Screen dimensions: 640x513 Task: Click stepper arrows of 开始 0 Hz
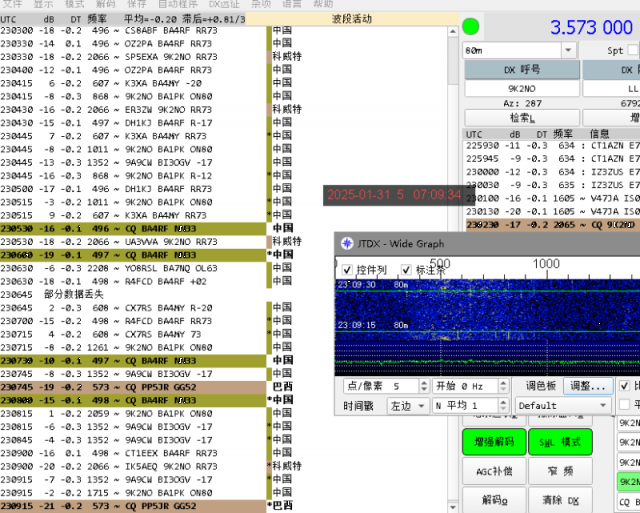[503, 386]
